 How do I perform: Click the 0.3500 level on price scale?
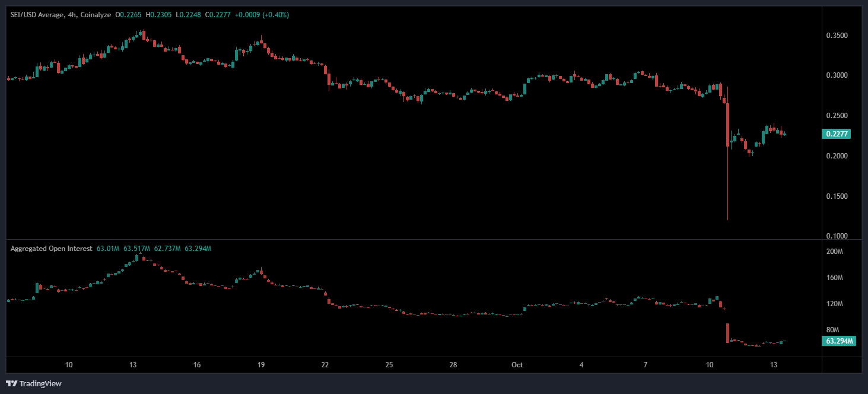tap(837, 36)
